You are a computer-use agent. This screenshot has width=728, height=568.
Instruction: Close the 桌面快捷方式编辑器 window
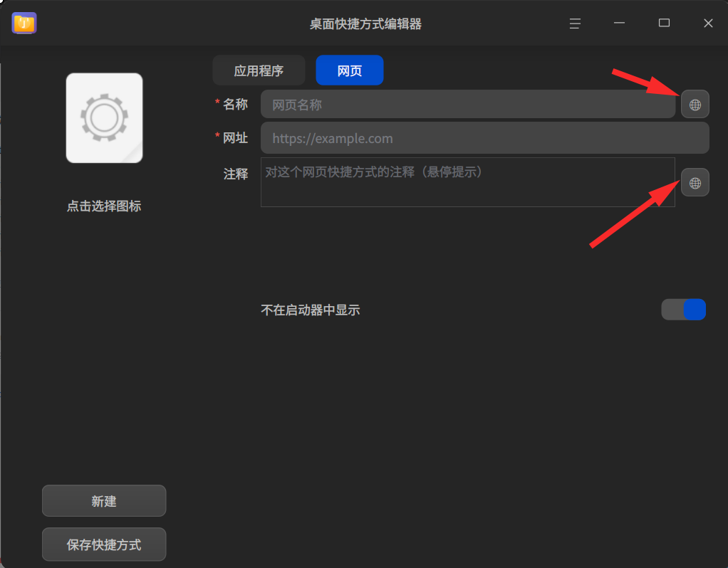(x=708, y=23)
